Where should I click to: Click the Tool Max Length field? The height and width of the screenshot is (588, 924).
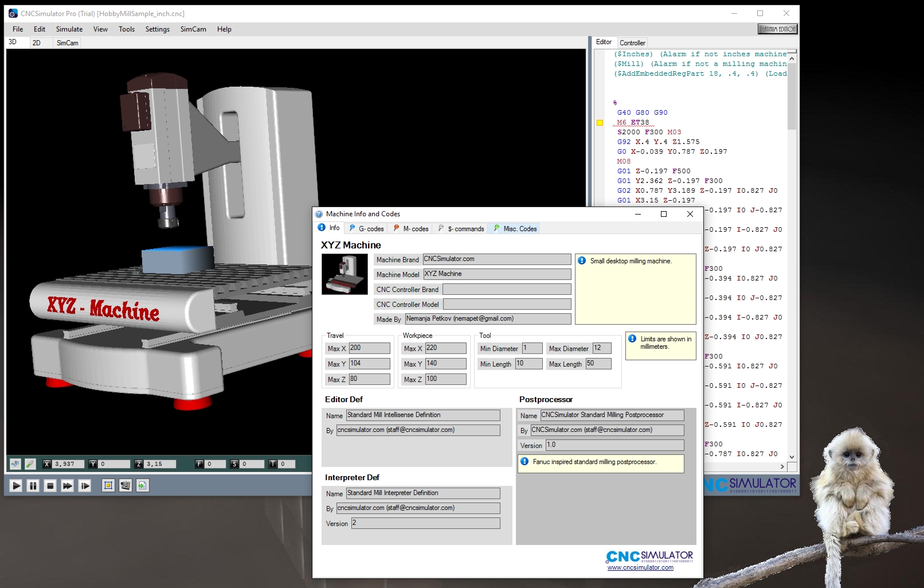point(598,364)
